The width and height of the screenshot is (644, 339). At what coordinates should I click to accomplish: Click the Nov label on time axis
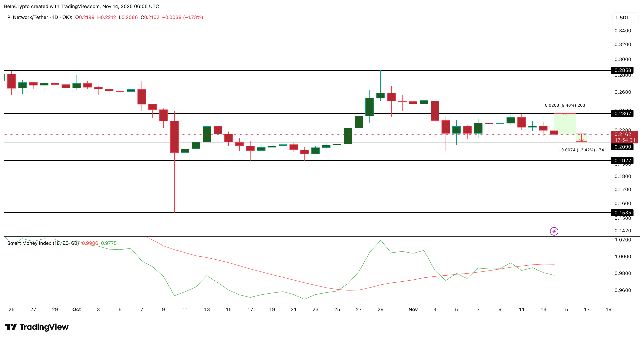click(x=413, y=310)
